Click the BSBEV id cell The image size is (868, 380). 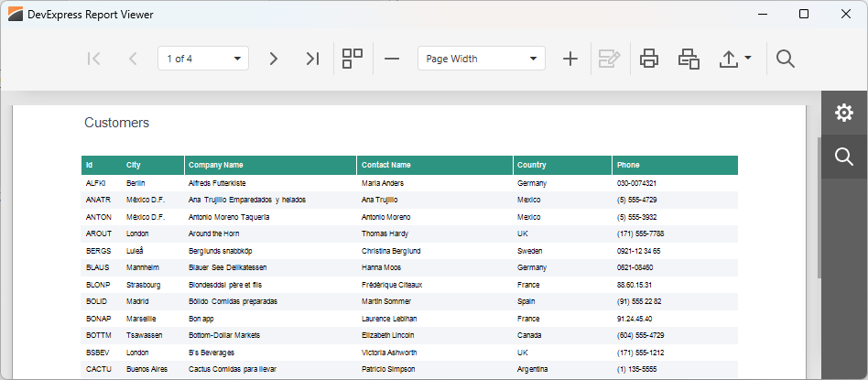point(98,353)
